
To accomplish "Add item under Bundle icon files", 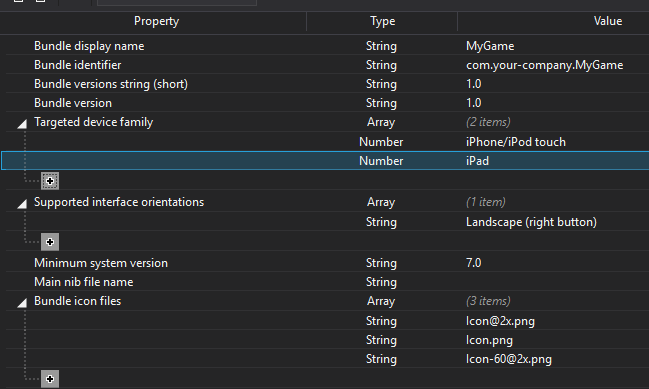I will pyautogui.click(x=50, y=379).
